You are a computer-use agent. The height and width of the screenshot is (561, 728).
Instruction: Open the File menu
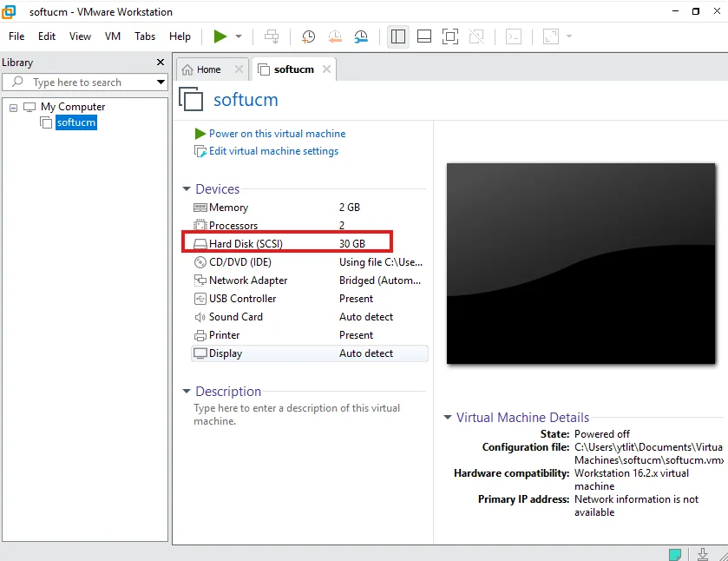pos(16,36)
